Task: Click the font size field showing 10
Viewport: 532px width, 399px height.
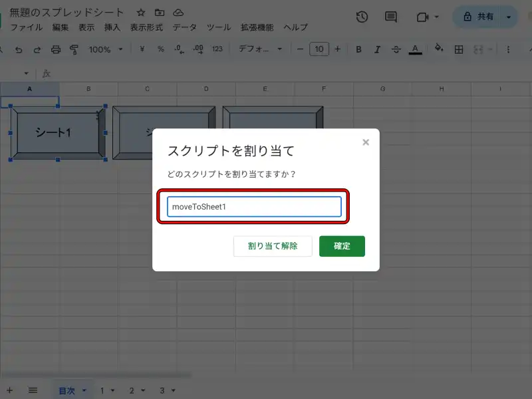Action: click(319, 49)
